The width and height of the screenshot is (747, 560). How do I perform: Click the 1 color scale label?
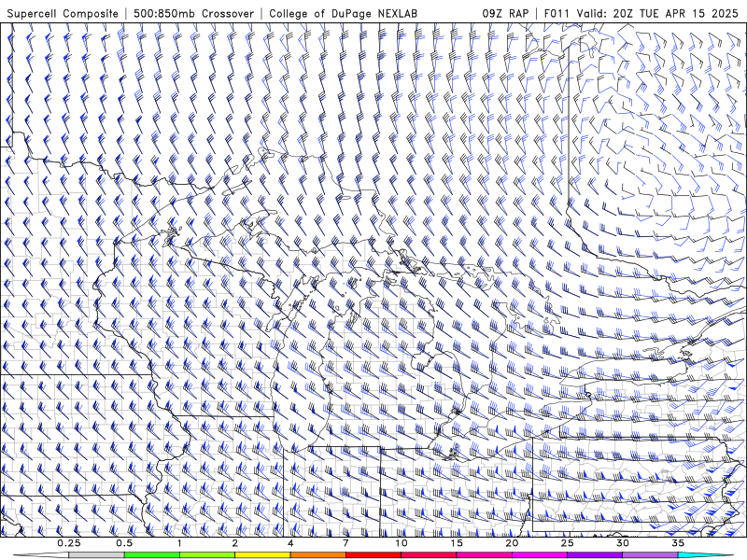point(179,543)
